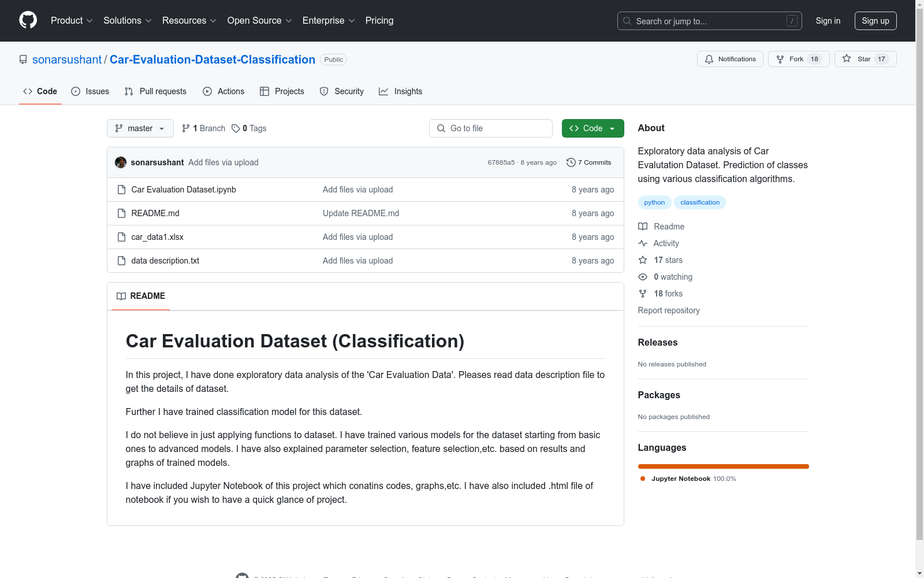Open the Projects tab
This screenshot has width=924, height=578.
(x=282, y=91)
